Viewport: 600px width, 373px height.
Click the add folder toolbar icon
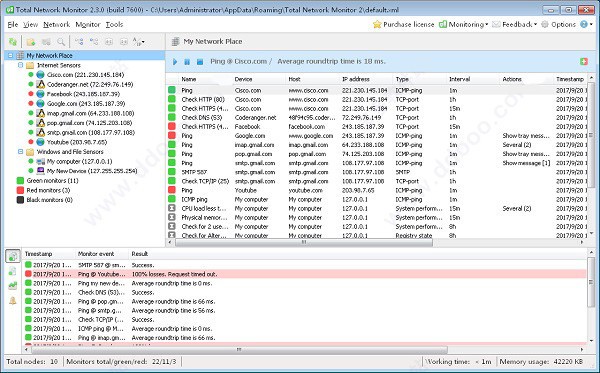click(31, 42)
